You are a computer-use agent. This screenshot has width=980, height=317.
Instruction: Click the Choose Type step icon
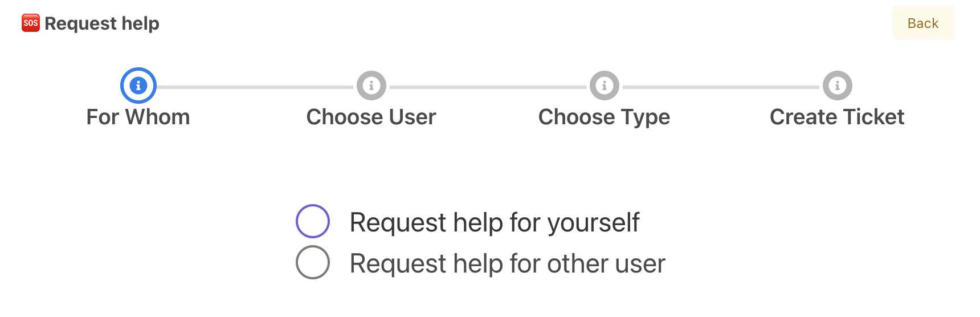(605, 86)
